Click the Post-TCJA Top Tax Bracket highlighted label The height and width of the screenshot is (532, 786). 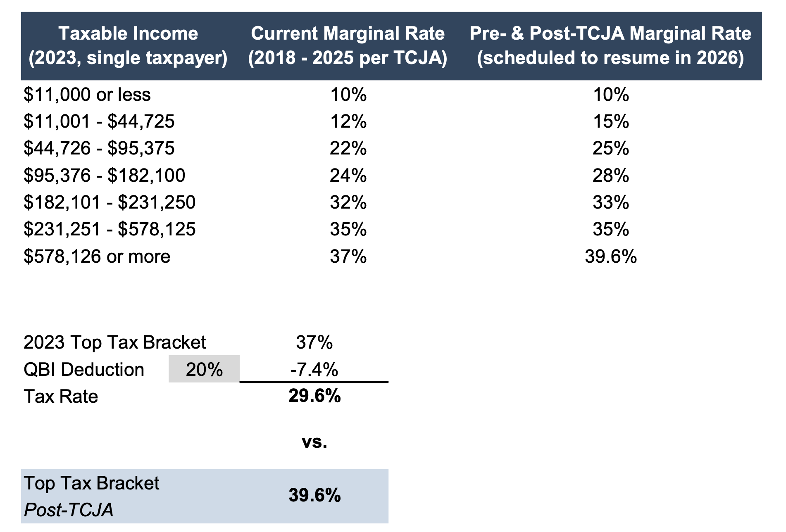pos(91,496)
